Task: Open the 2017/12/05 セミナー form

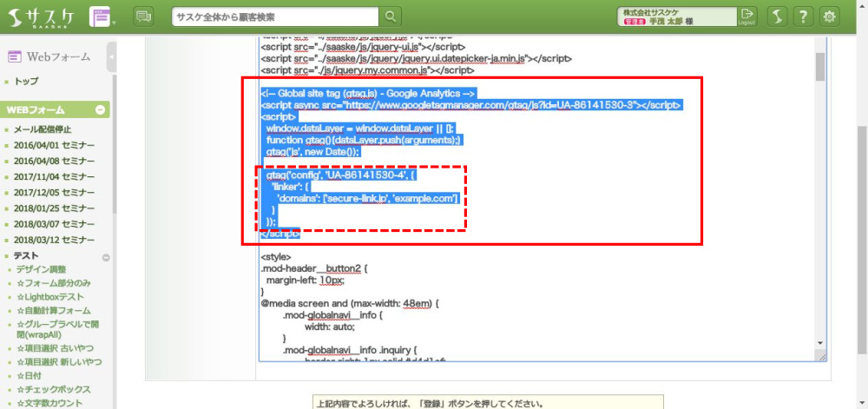Action: (54, 193)
